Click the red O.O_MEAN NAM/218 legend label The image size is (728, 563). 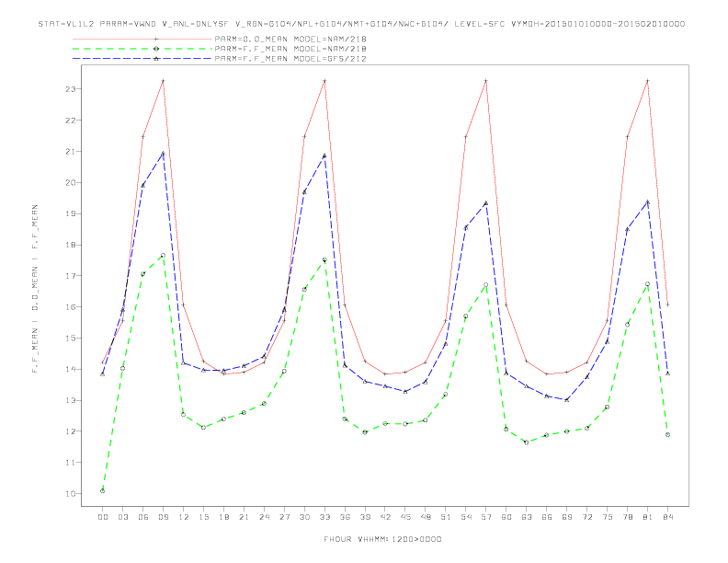click(290, 39)
